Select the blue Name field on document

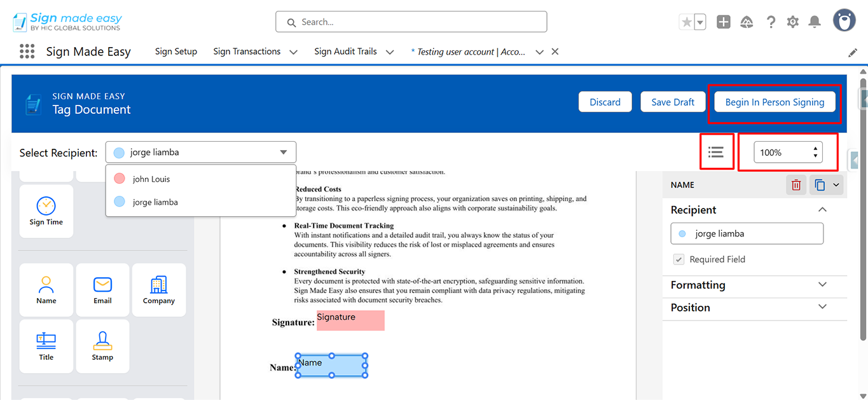tap(331, 366)
